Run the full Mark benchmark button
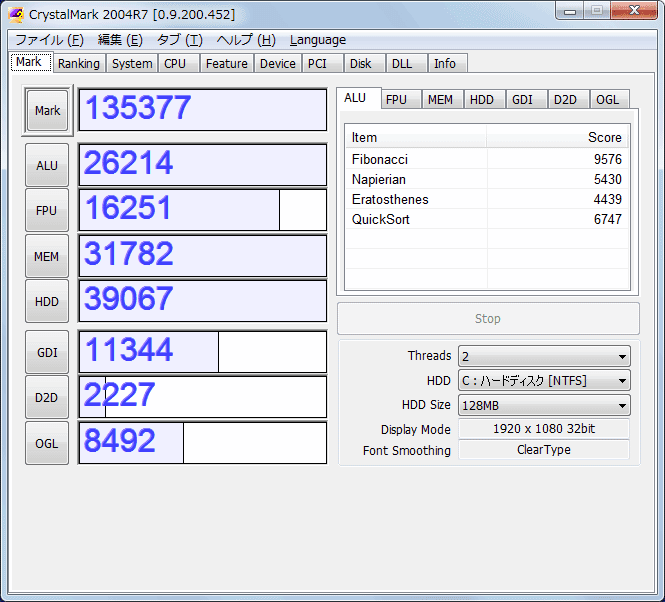This screenshot has height=602, width=665. tap(47, 111)
